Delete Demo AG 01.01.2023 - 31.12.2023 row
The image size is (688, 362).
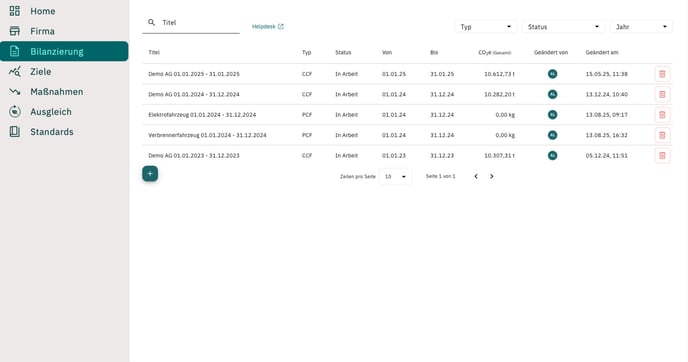point(662,156)
